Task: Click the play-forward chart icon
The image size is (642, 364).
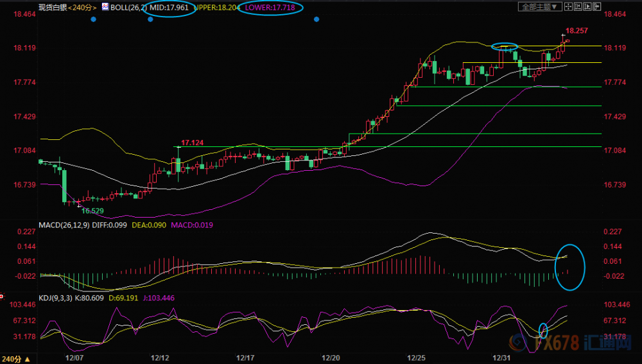Action: pos(587,6)
